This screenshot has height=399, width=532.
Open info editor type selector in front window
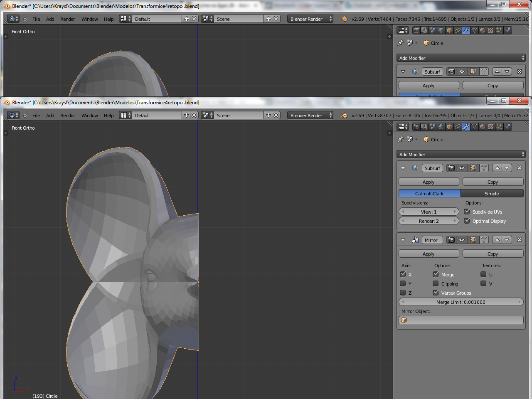click(13, 115)
